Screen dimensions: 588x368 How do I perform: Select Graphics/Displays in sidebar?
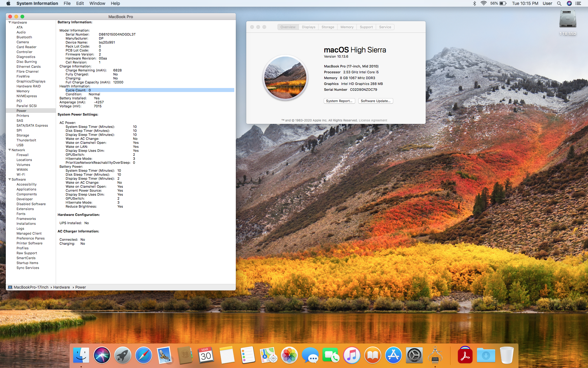tap(31, 81)
